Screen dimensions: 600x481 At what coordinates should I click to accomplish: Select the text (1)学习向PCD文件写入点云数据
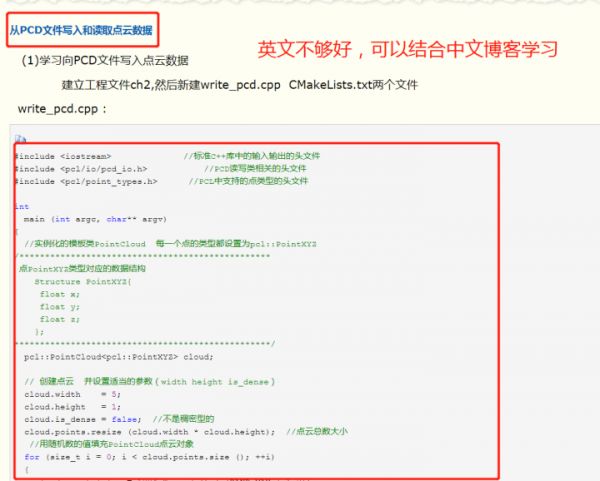tap(105, 60)
